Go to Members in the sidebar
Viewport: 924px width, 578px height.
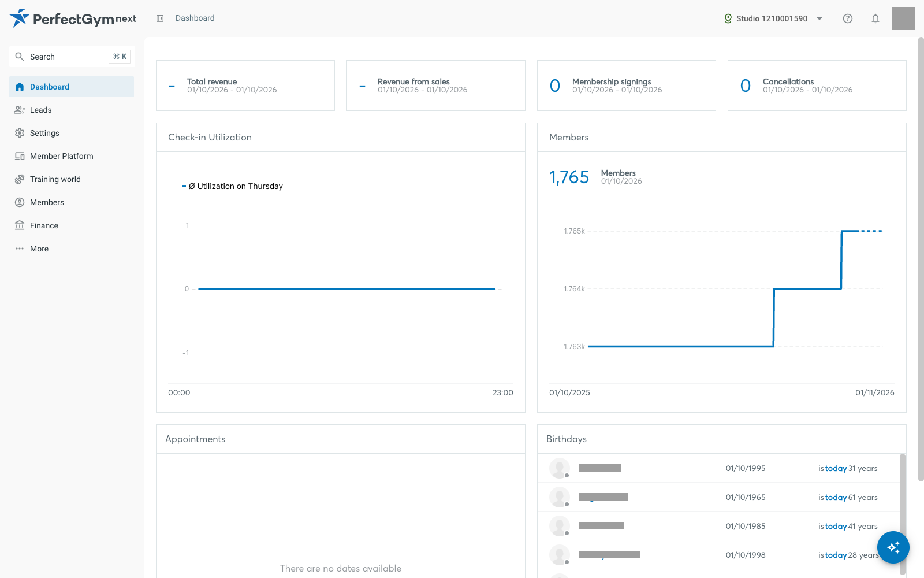72,202
